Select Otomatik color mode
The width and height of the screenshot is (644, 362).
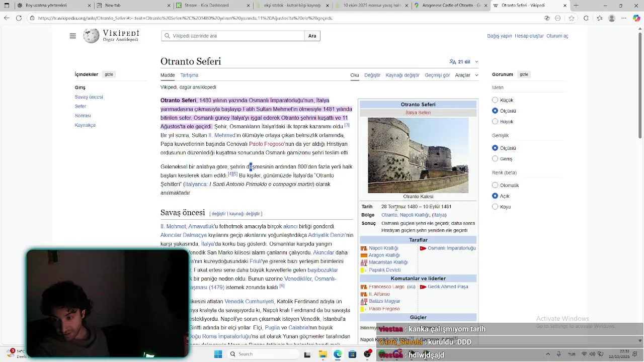click(x=495, y=185)
